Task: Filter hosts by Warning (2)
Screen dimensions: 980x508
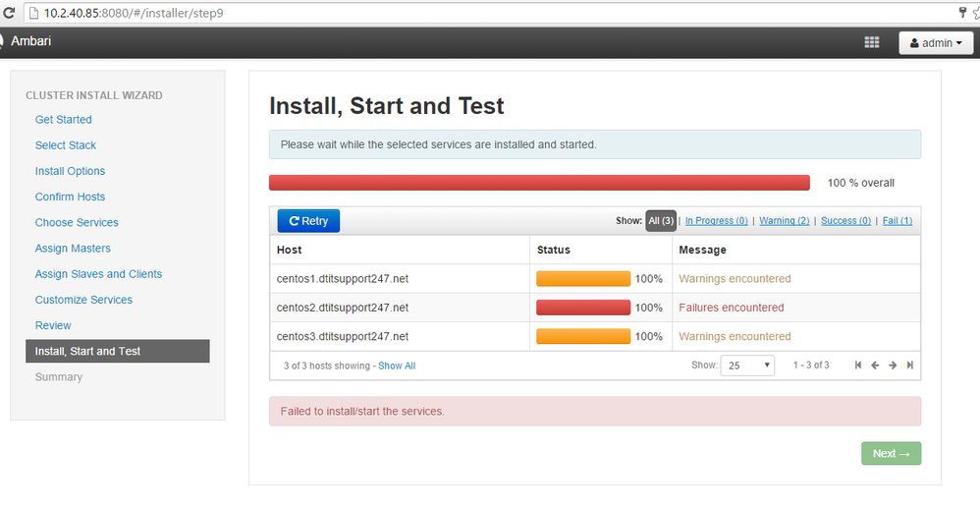Action: click(784, 221)
